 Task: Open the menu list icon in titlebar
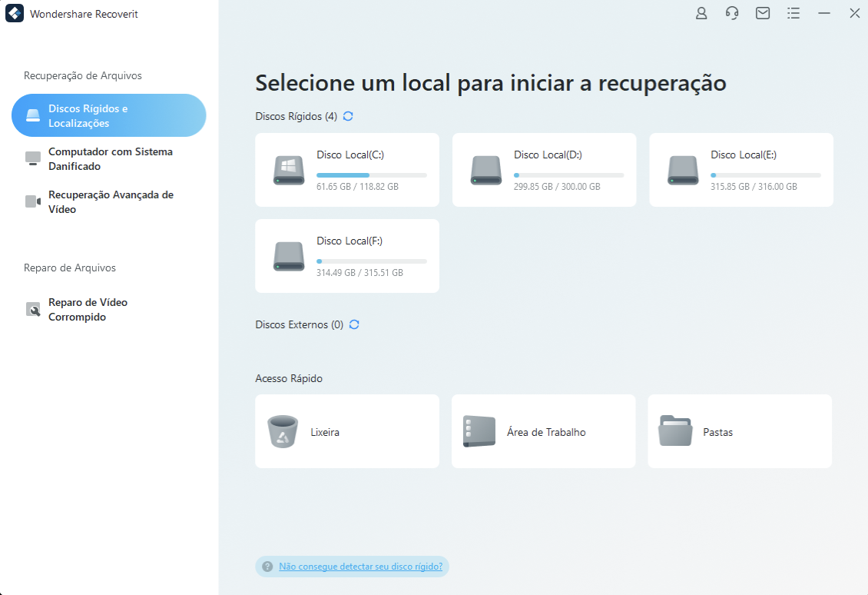pyautogui.click(x=793, y=13)
